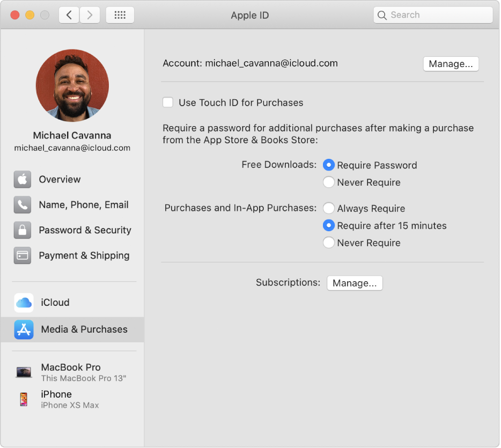This screenshot has height=448, width=501.
Task: Enable Use Touch ID for Purchases checkbox
Action: tap(168, 102)
